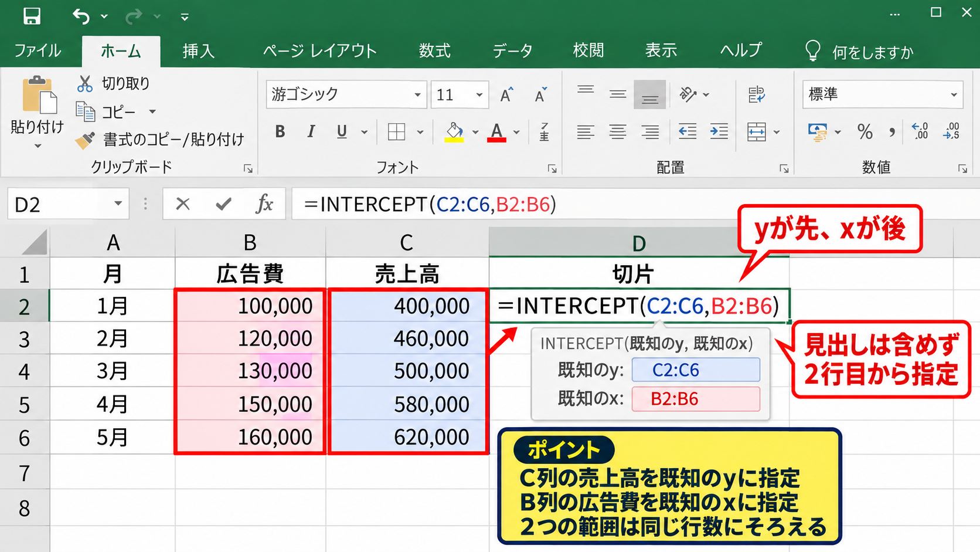Click the Copy (コピー) icon
980x552 pixels.
86,111
